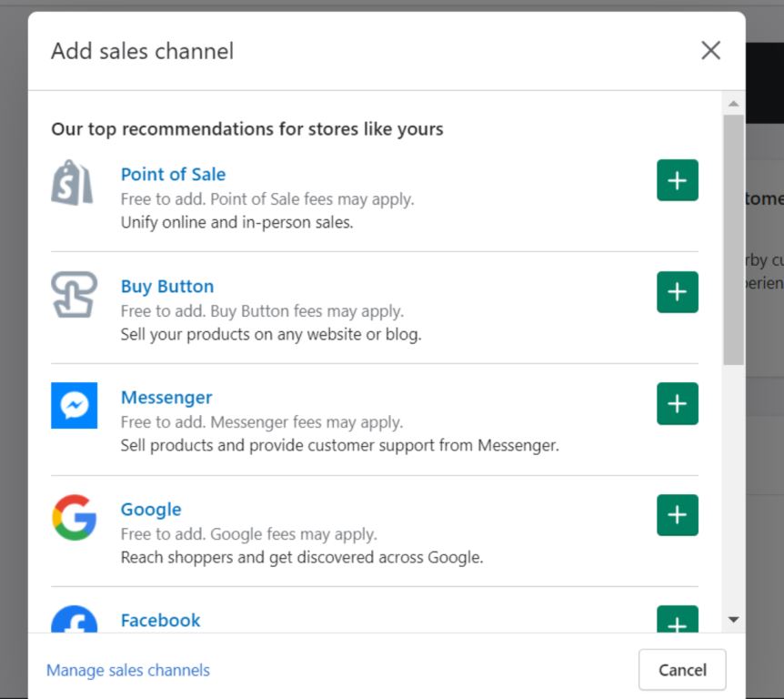The image size is (784, 699).
Task: Open the Buy Button link
Action: [x=167, y=286]
